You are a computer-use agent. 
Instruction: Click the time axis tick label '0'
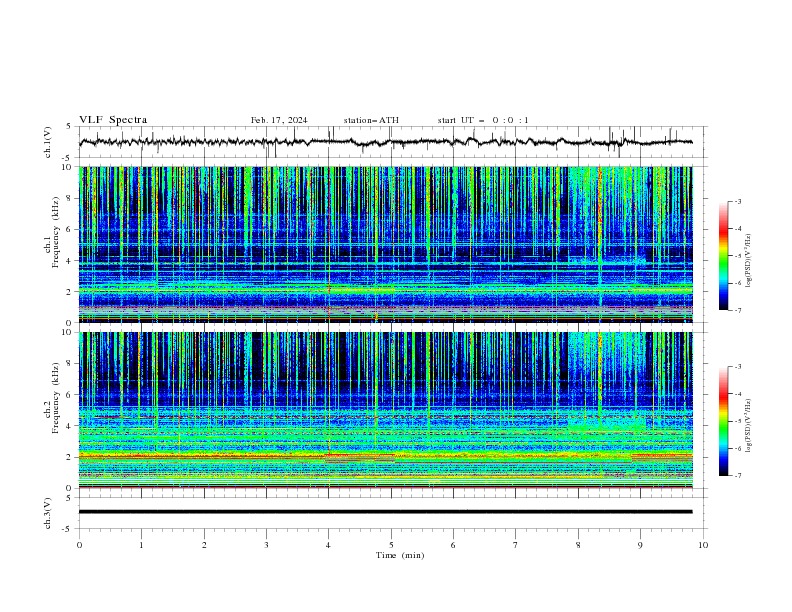click(79, 545)
